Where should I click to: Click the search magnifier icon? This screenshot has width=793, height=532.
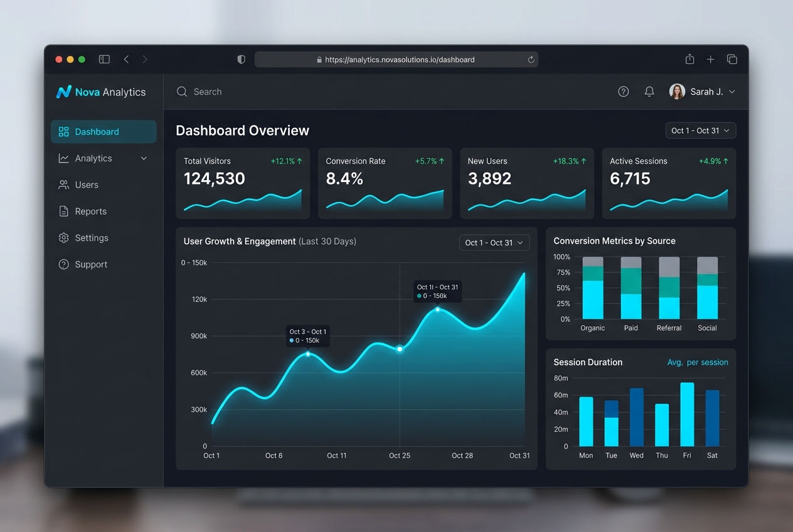click(182, 92)
